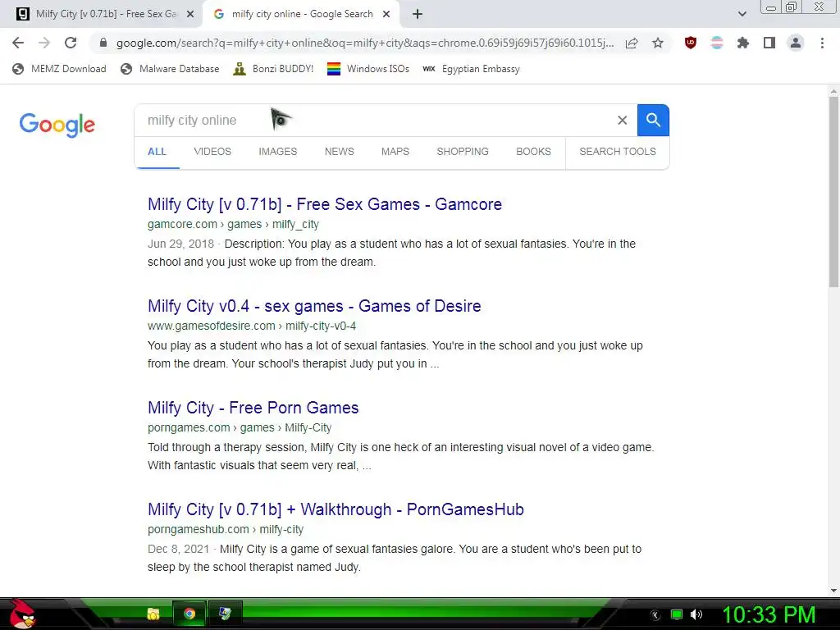
Task: Open the porngames.com result title
Action: tap(253, 408)
